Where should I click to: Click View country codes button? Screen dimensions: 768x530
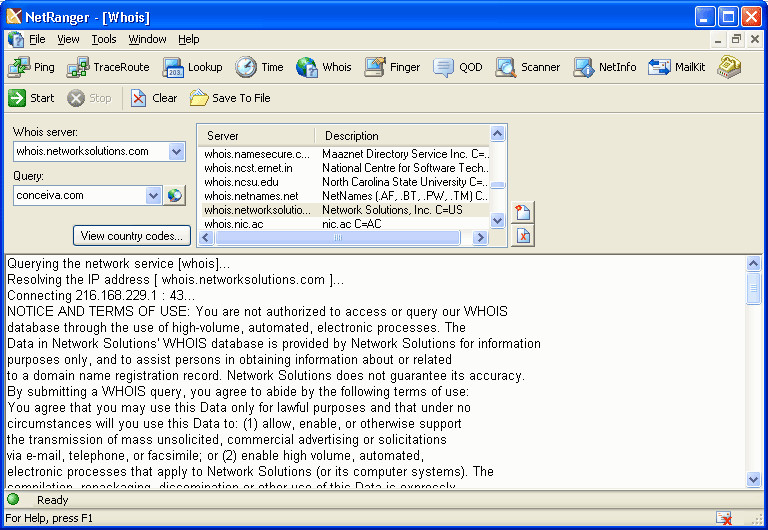132,236
